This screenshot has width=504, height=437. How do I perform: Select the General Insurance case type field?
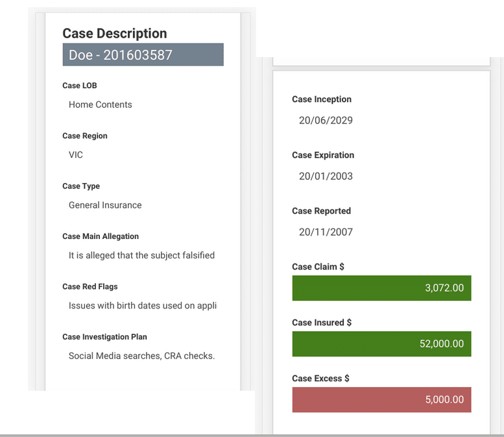tap(105, 205)
